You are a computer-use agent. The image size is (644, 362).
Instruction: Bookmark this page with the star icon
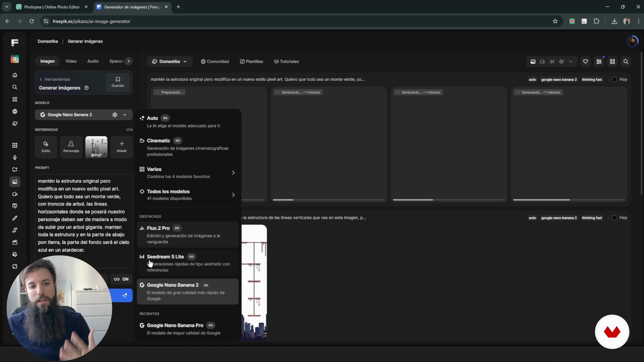(555, 21)
